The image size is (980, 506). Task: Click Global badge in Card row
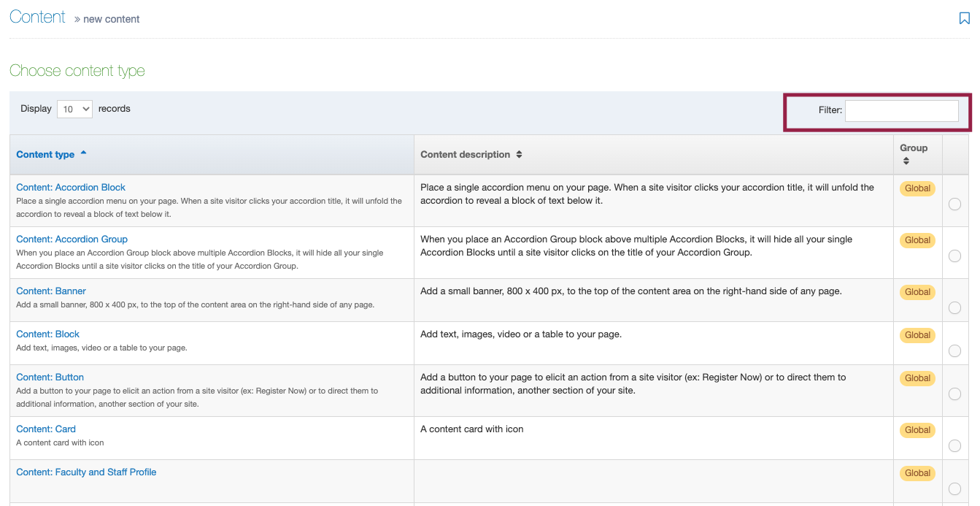point(917,430)
